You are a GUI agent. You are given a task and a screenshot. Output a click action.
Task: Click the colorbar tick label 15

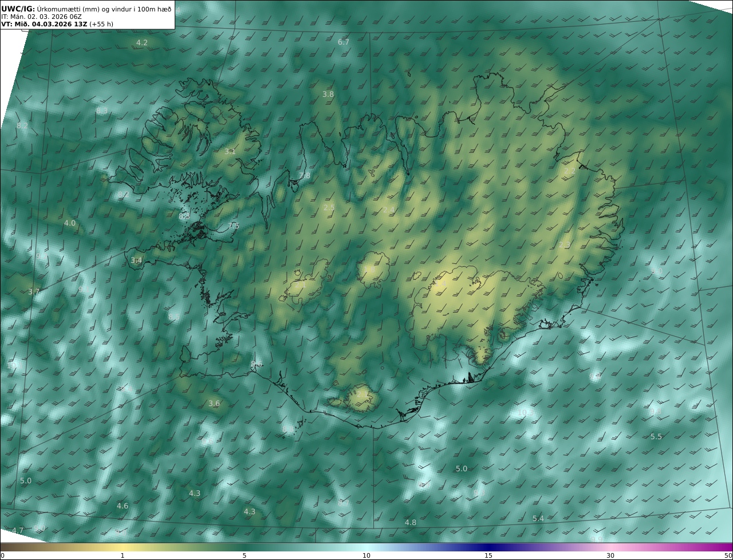coord(488,555)
